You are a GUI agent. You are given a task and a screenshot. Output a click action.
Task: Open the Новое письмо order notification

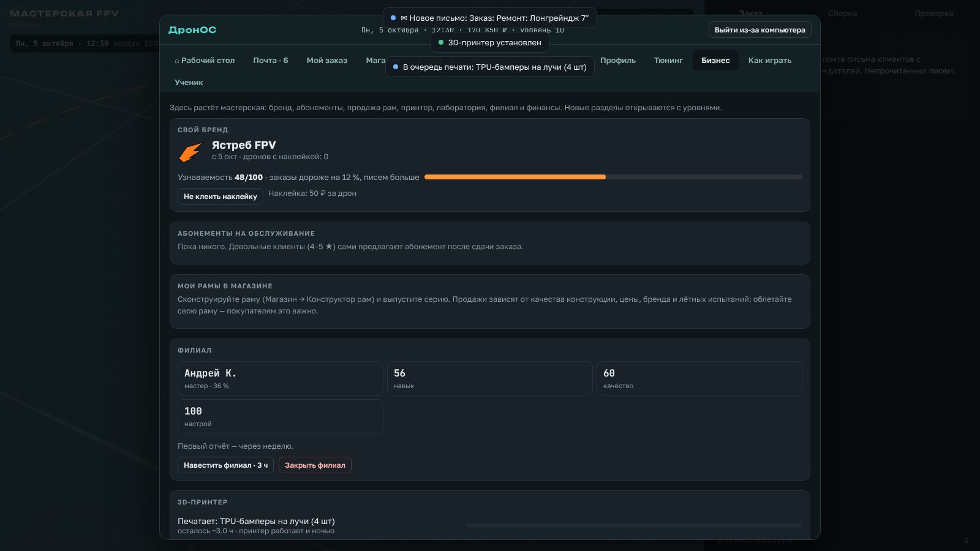coord(490,18)
